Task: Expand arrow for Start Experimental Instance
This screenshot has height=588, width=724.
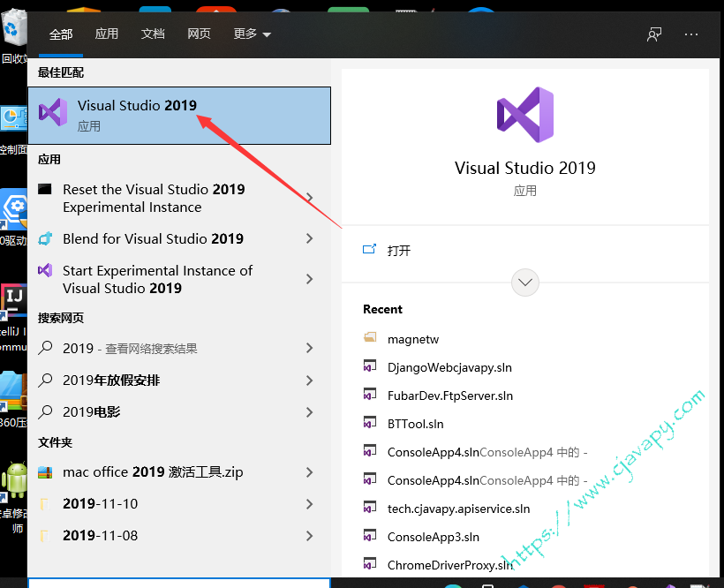Action: (310, 279)
